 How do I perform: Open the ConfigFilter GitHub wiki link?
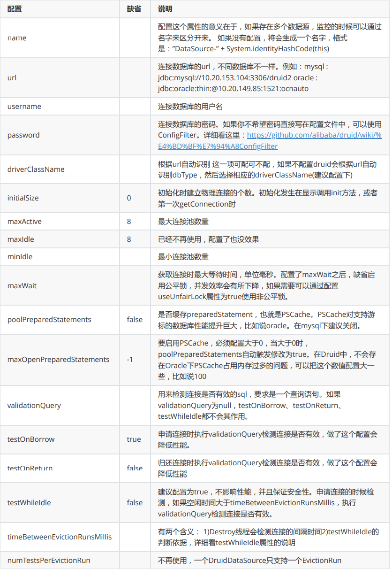(270, 140)
